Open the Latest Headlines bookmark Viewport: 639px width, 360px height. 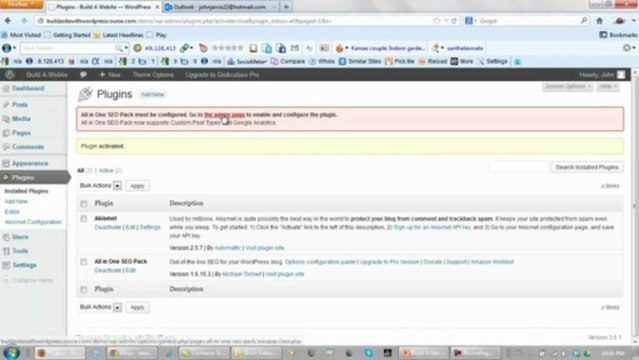[119, 35]
